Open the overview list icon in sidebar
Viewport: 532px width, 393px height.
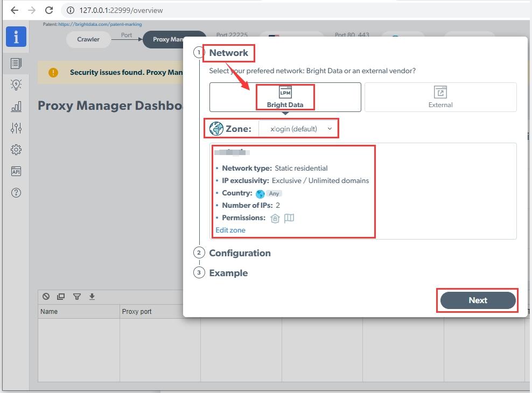(16, 64)
